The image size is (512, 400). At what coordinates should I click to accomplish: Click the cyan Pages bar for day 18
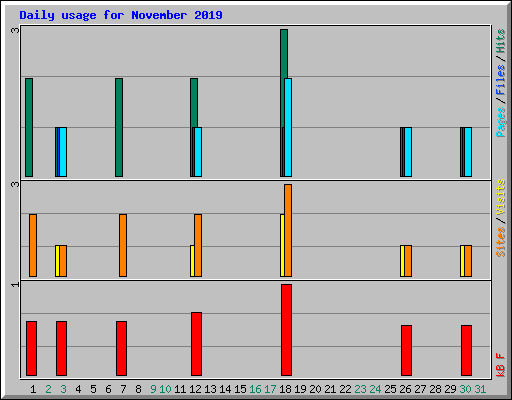pyautogui.click(x=288, y=127)
